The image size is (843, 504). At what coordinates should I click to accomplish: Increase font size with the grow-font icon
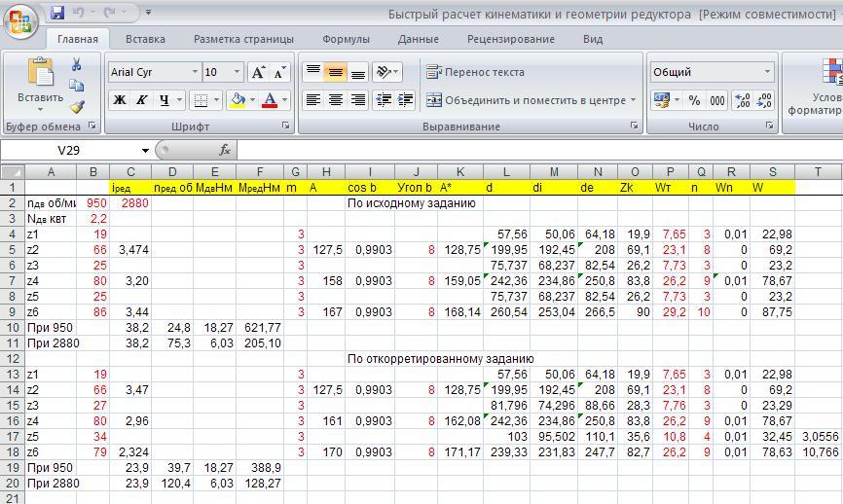258,72
